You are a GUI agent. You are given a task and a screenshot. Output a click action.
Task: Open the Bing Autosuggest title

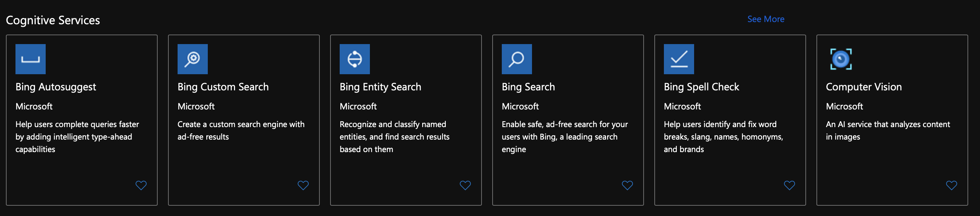(x=56, y=87)
